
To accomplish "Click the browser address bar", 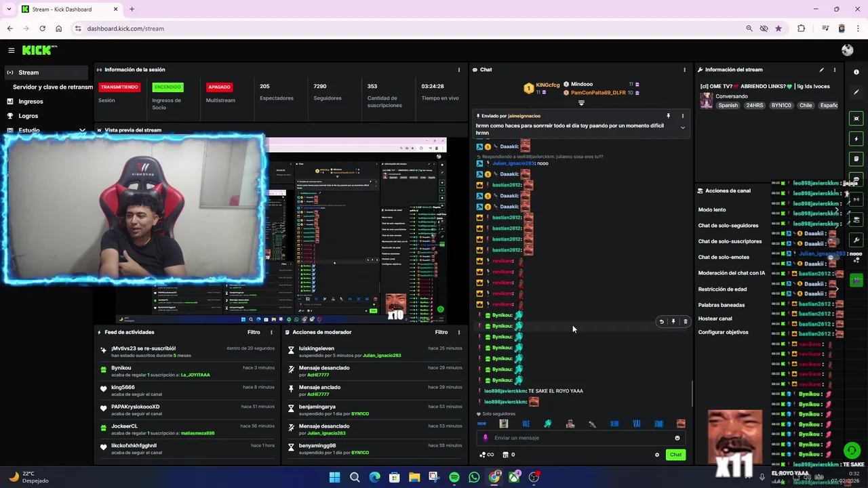I will (x=407, y=28).
